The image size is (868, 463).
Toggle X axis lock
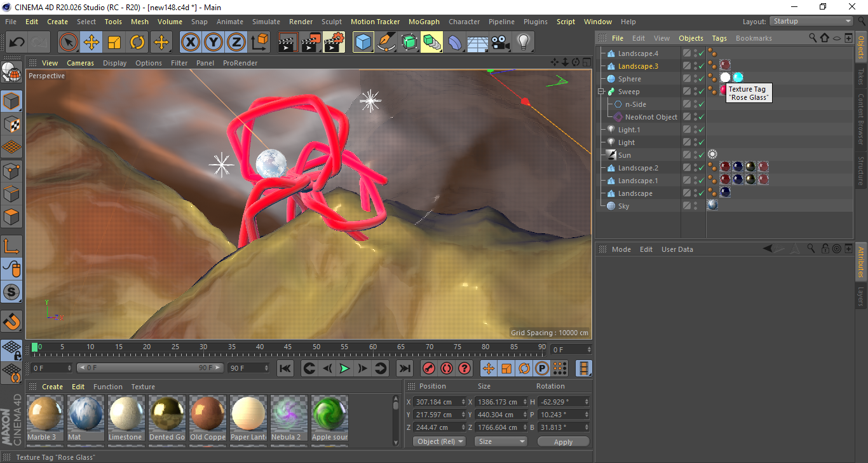[190, 43]
